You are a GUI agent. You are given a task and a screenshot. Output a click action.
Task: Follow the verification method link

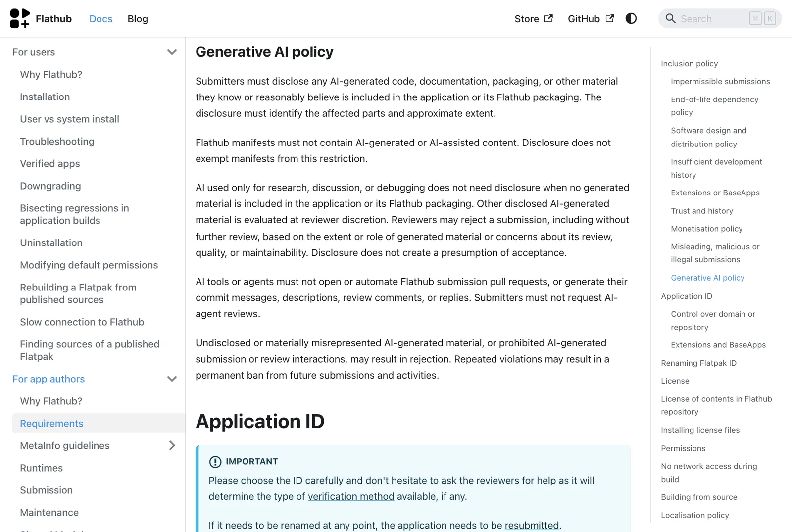click(351, 496)
